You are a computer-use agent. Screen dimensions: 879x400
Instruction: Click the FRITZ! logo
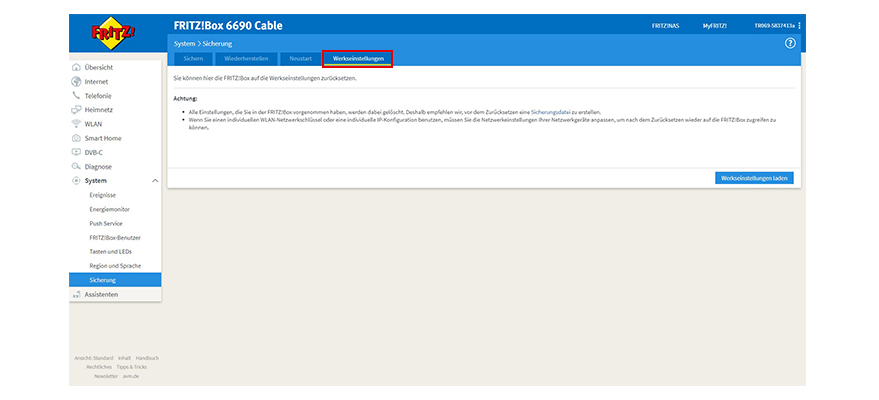[115, 34]
